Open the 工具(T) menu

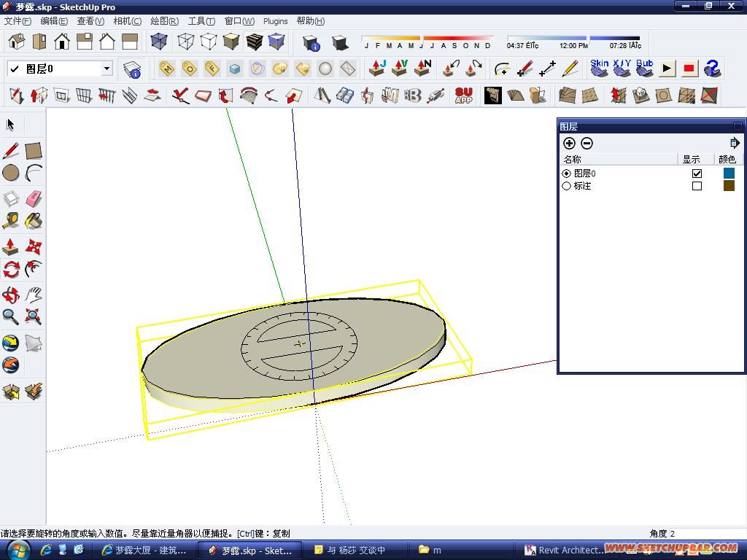coord(201,21)
